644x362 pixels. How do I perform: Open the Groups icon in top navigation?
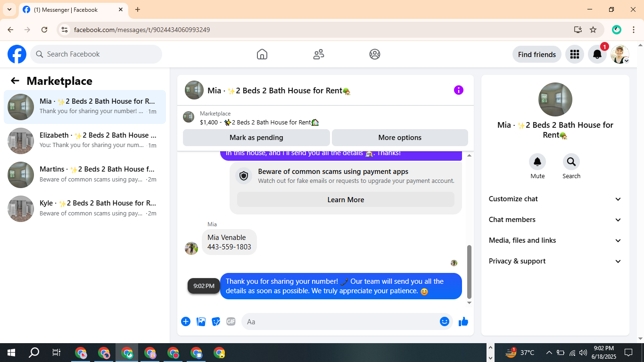pyautogui.click(x=375, y=54)
